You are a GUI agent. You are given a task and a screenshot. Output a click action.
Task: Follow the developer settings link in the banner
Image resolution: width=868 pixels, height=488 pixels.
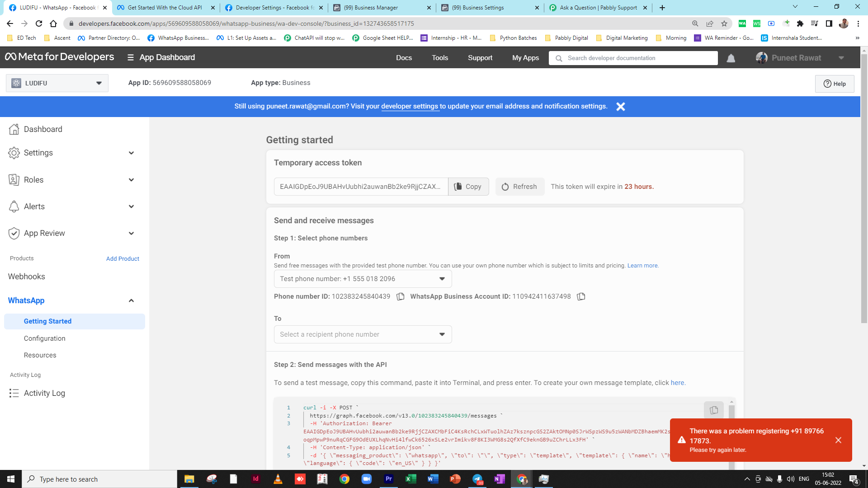click(410, 107)
